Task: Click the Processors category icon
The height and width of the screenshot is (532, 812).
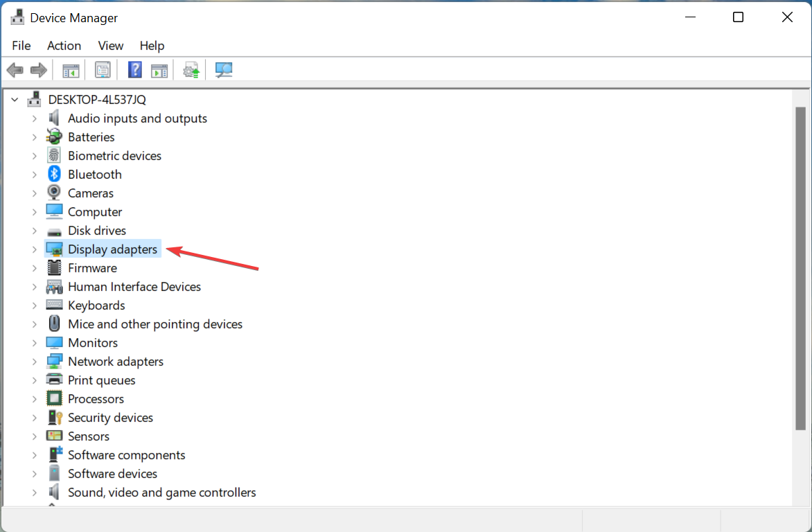Action: coord(54,398)
